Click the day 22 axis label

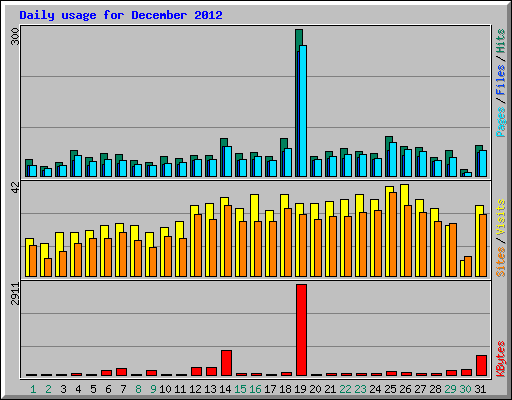345,389
